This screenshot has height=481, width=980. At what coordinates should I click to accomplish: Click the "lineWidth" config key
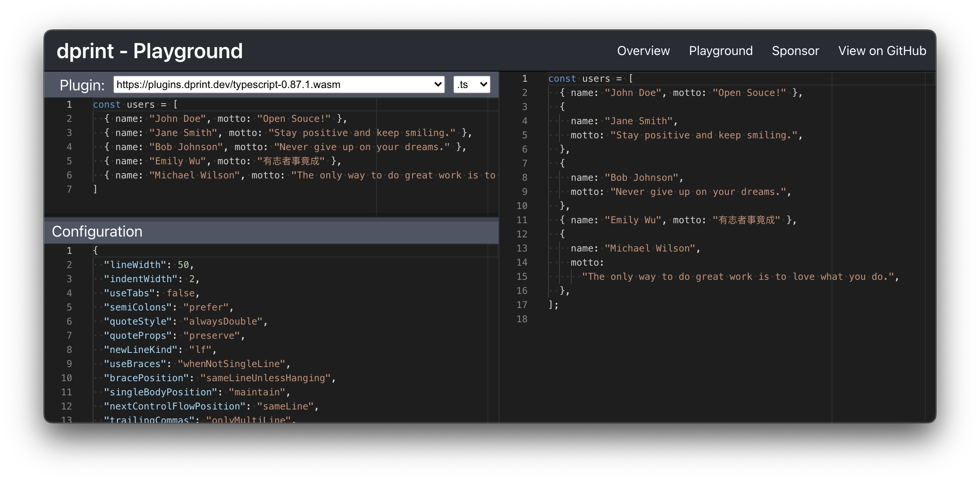coord(135,265)
